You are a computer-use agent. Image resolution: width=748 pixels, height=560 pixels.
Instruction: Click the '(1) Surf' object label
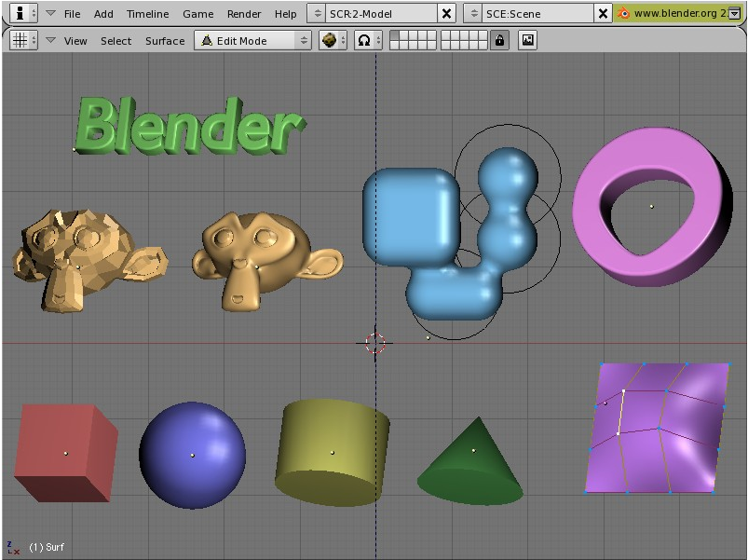[x=47, y=547]
